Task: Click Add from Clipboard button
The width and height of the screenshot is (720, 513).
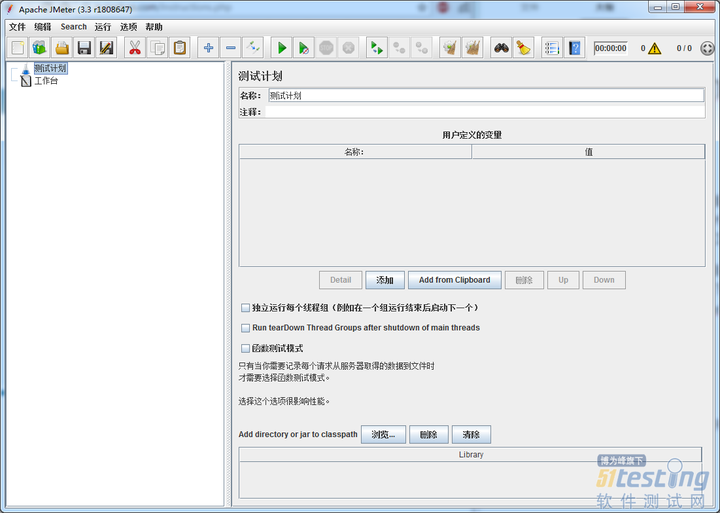Action: pos(455,280)
